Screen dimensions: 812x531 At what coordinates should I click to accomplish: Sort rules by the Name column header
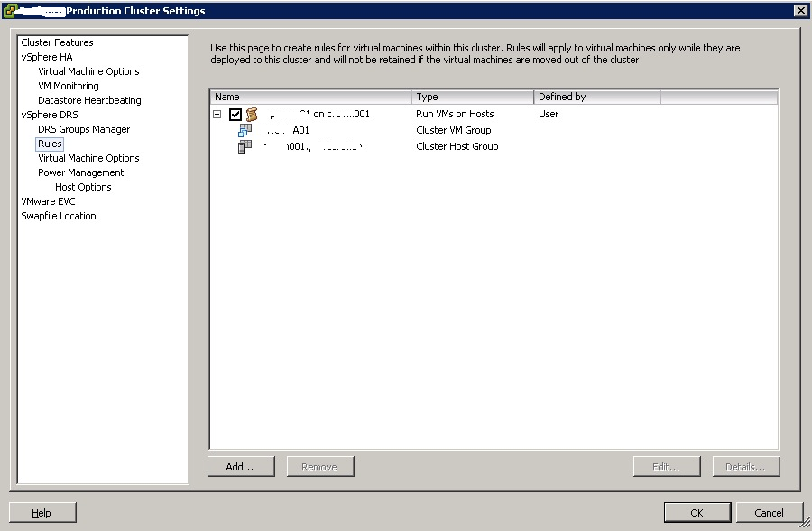[x=310, y=97]
